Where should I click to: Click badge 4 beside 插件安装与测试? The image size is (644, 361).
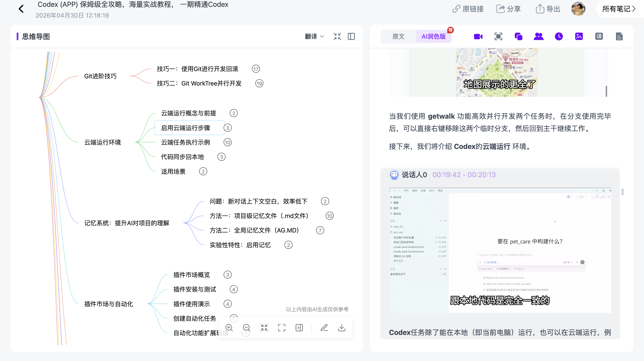[234, 290]
